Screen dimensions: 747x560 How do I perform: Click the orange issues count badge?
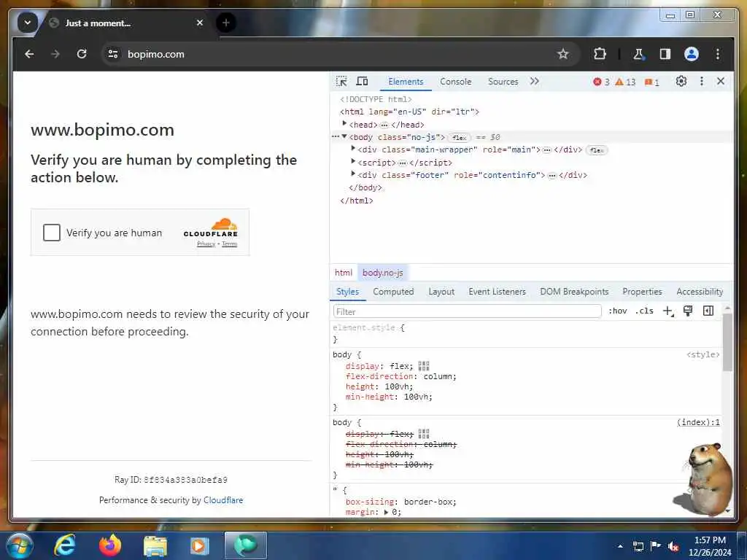point(651,82)
